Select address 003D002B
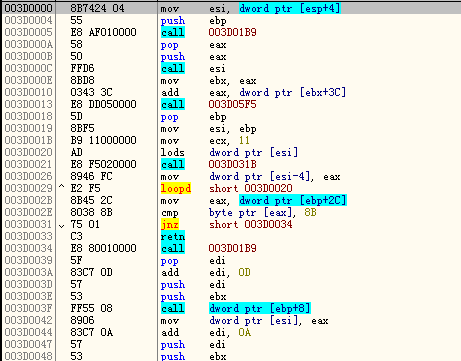The height and width of the screenshot is (361, 461). pyautogui.click(x=29, y=200)
